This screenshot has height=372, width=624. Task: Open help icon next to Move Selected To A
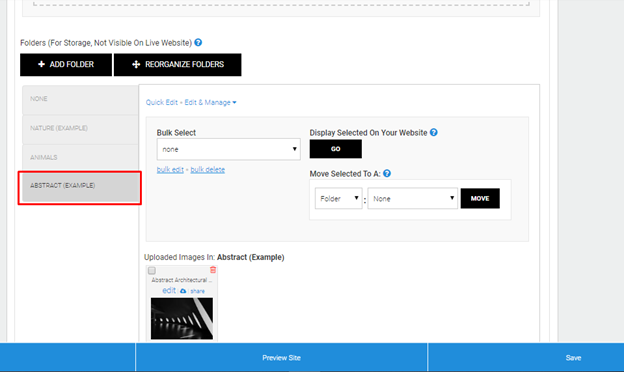click(387, 173)
